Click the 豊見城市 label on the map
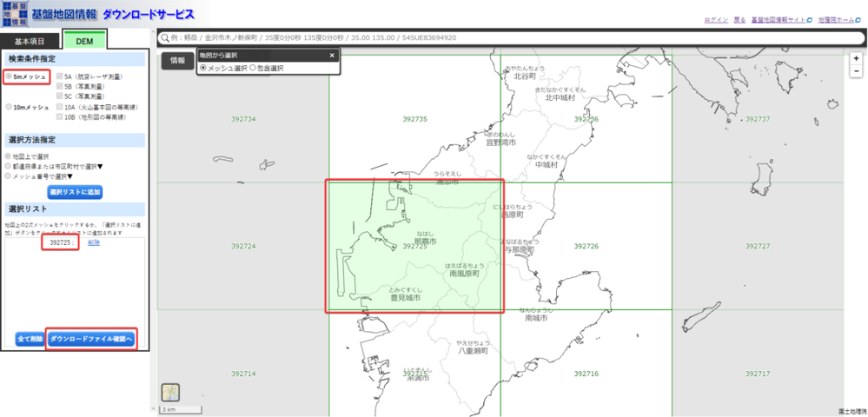This screenshot has height=417, width=868. pos(405,297)
